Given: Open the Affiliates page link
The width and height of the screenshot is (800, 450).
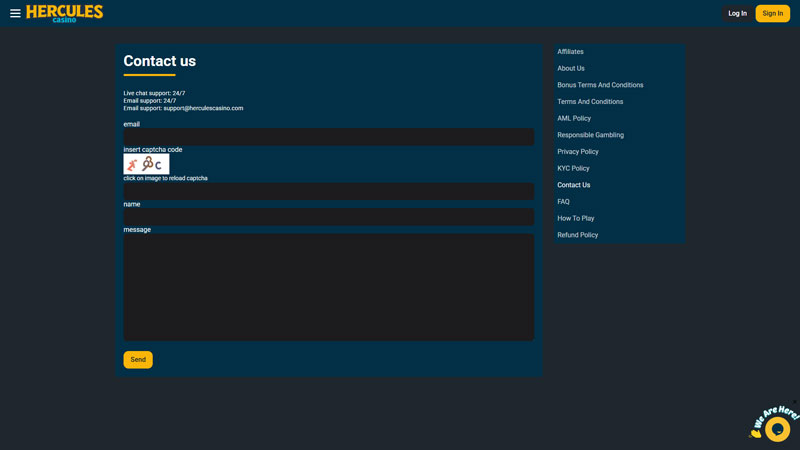Looking at the screenshot, I should pos(570,52).
